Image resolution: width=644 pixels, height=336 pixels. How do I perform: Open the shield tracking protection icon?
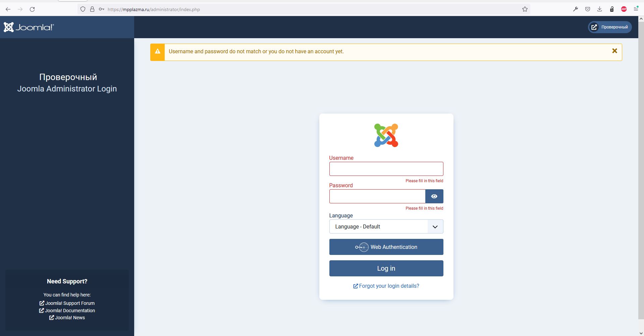83,9
